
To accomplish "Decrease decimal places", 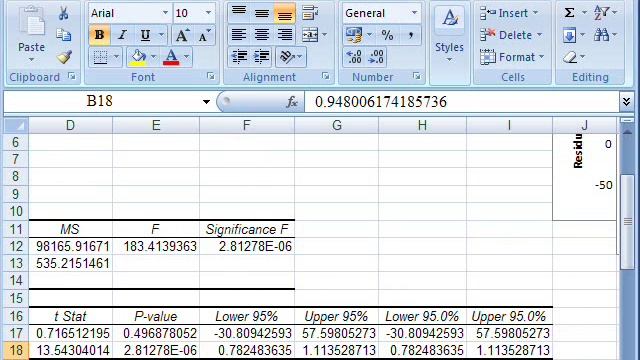I will pyautogui.click(x=376, y=57).
